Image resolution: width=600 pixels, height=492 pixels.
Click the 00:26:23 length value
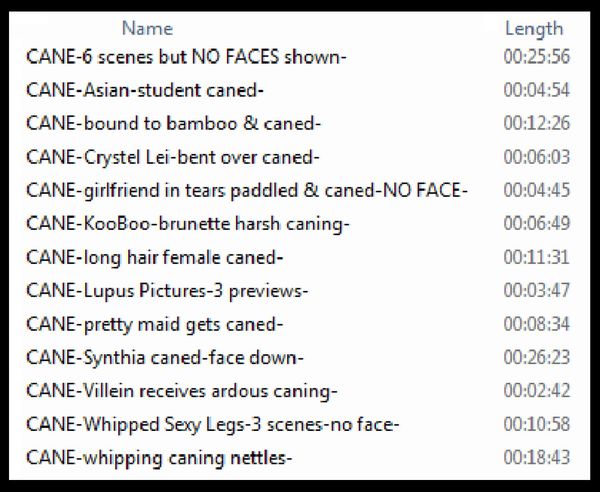tap(536, 358)
